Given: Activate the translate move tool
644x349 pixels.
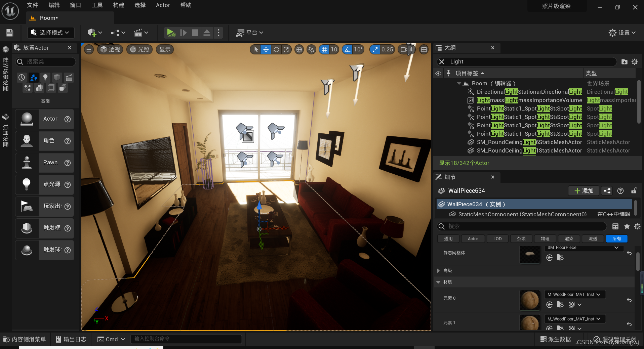Looking at the screenshot, I should point(266,50).
